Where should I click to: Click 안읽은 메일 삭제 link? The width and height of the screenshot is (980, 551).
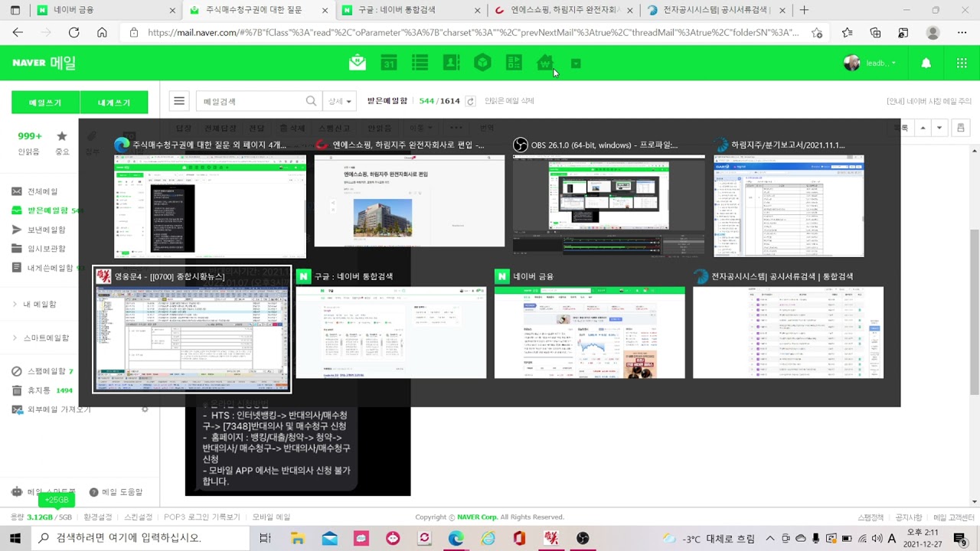[509, 101]
